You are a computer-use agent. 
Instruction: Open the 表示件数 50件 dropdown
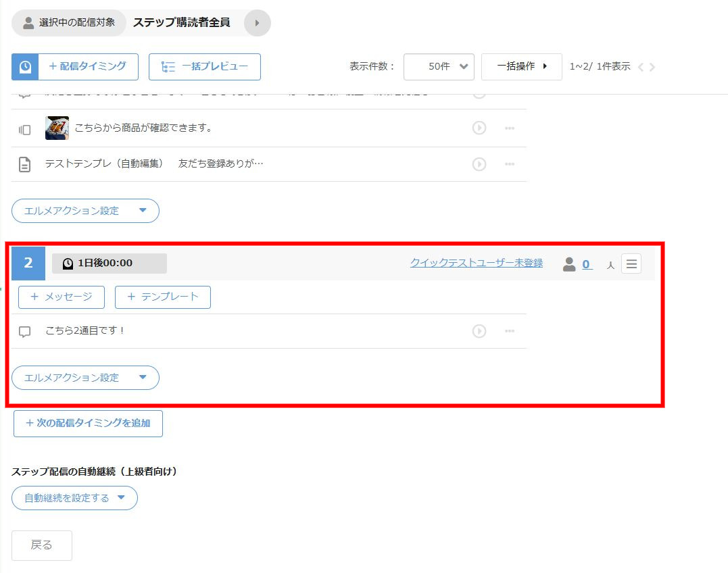[439, 67]
